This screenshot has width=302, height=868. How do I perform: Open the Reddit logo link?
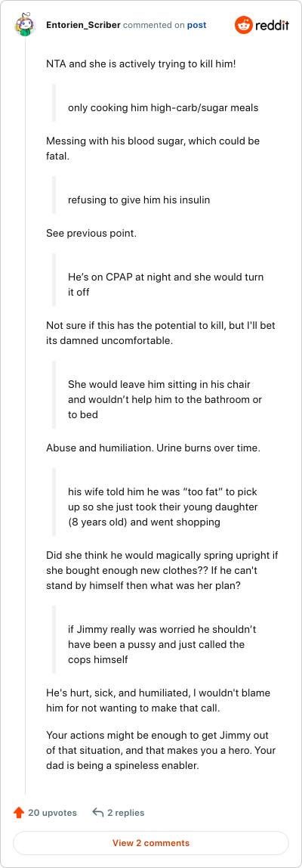click(262, 26)
